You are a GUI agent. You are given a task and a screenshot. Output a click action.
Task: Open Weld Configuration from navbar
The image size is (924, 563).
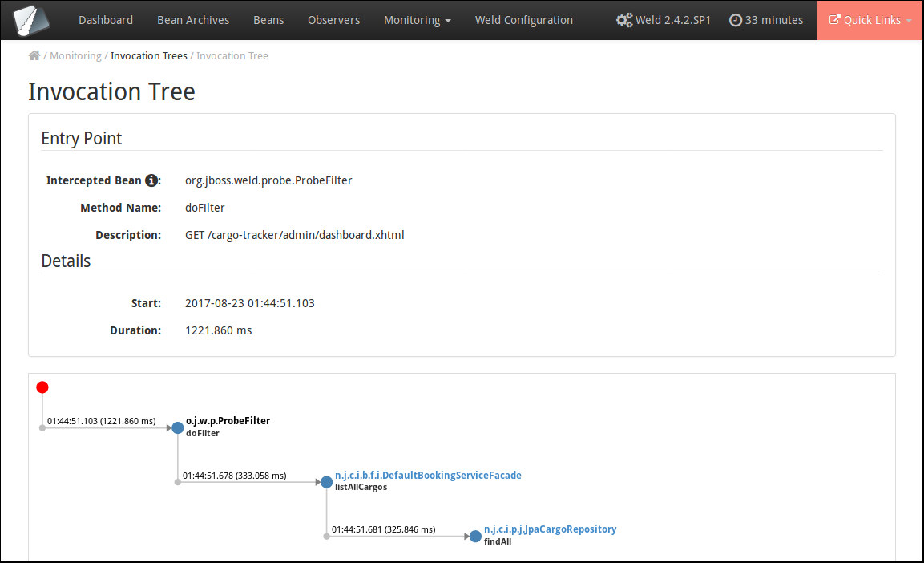coord(523,20)
